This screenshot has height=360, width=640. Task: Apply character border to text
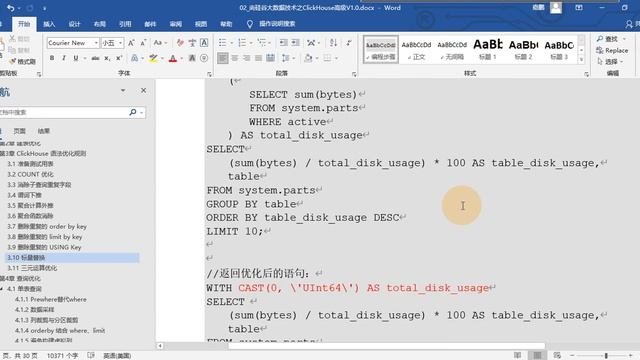(204, 43)
